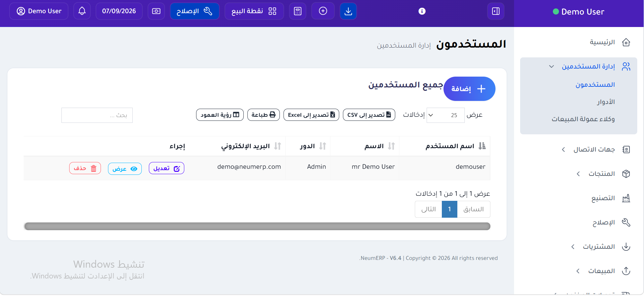The width and height of the screenshot is (644, 296).
Task: Click the جهات الاتصال contacts icon
Action: (x=626, y=150)
